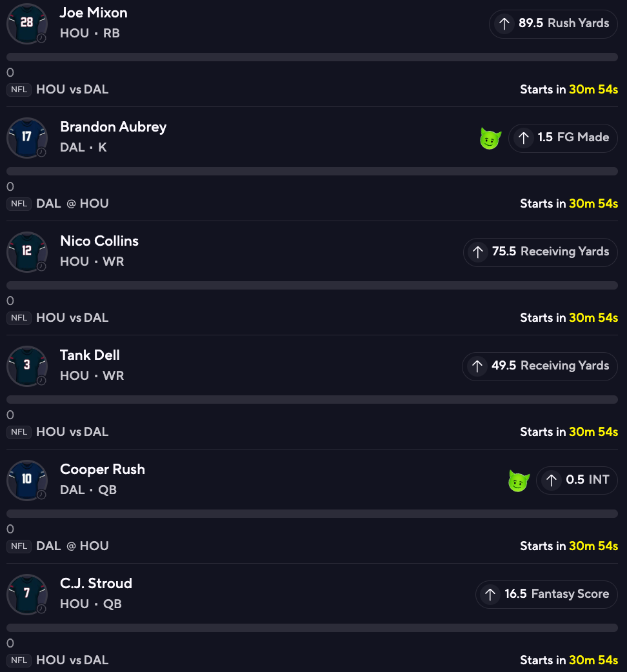This screenshot has width=627, height=672.
Task: Select the 16.5 Fantasy Score pick
Action: [x=546, y=595]
